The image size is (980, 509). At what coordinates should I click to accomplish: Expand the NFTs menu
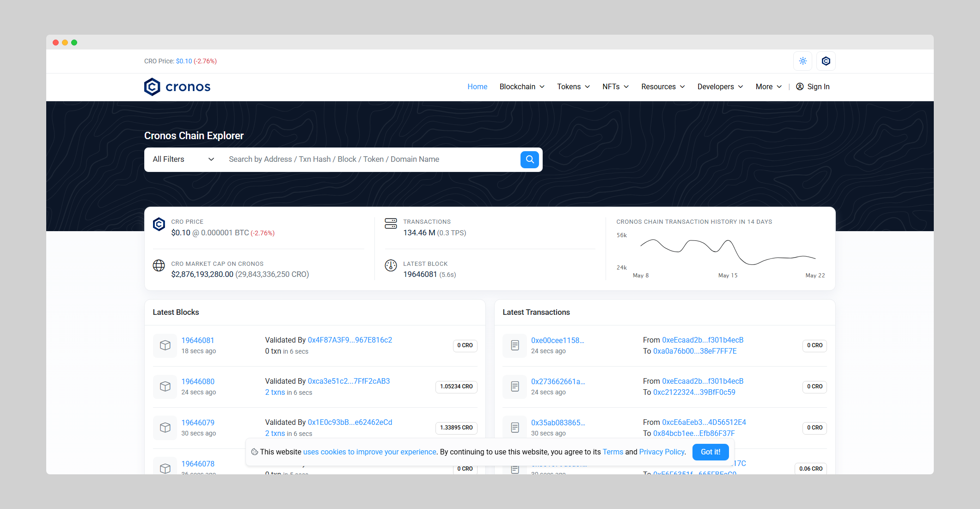pos(615,87)
